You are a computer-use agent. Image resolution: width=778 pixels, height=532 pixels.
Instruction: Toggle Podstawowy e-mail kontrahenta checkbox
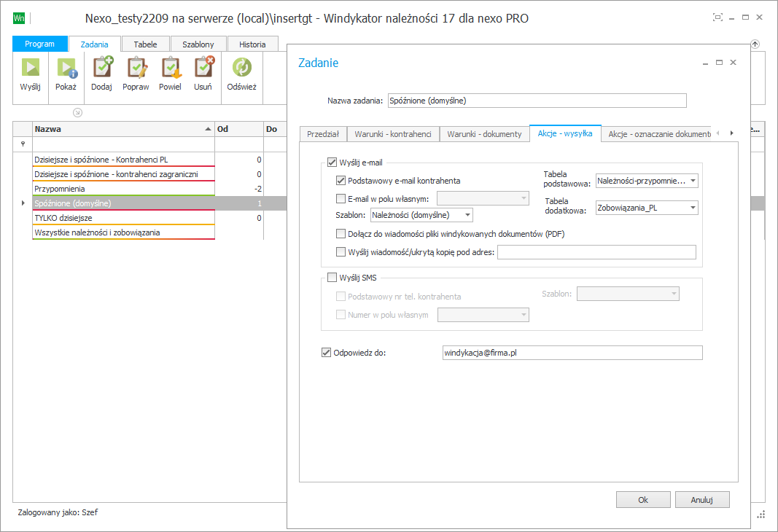341,181
